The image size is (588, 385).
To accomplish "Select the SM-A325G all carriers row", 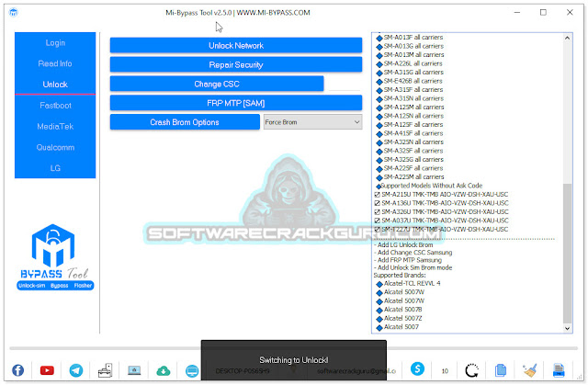I will click(410, 159).
